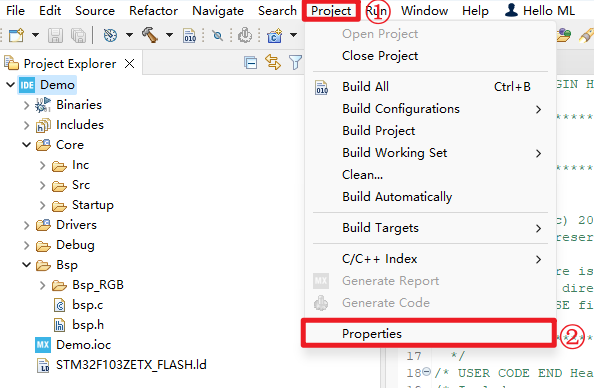Click the filter icon in Project Explorer

pos(295,63)
